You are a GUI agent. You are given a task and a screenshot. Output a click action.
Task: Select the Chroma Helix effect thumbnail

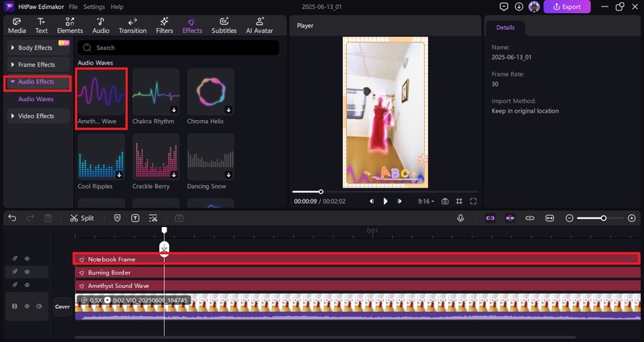211,91
